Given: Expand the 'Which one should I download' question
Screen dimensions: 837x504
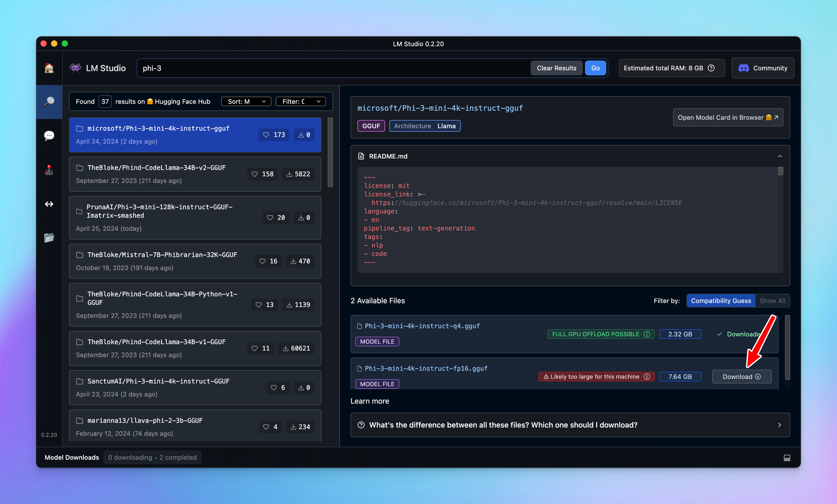Looking at the screenshot, I should pos(570,425).
